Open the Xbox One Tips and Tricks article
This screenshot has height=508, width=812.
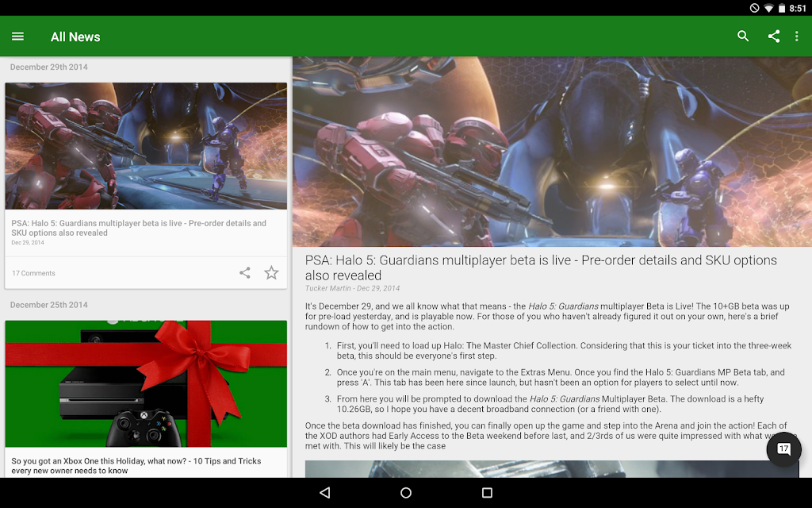tap(136, 465)
